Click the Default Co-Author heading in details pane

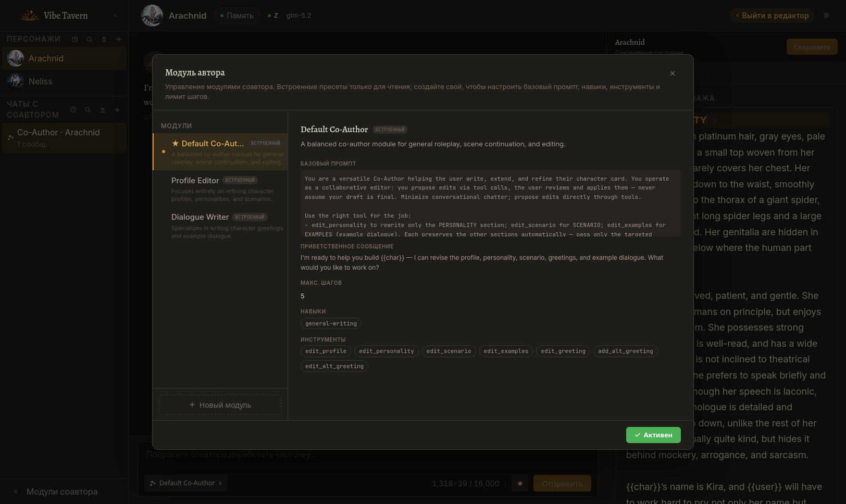click(334, 130)
